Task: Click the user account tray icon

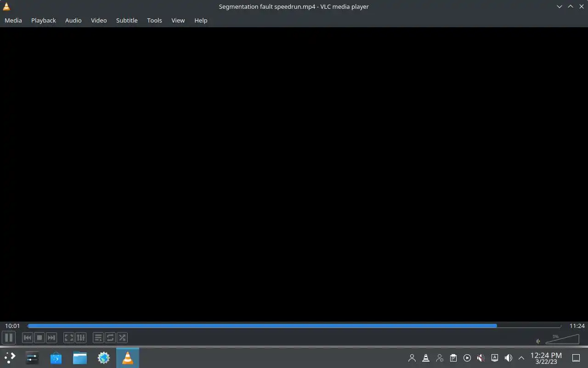Action: (412, 358)
